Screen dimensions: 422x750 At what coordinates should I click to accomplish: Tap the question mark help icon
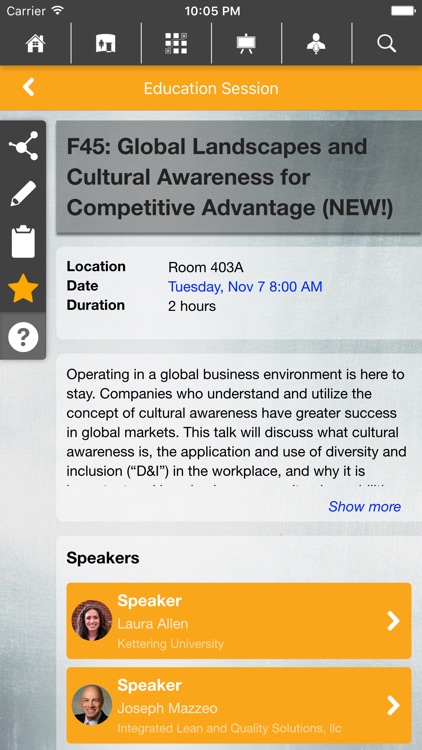[x=23, y=338]
